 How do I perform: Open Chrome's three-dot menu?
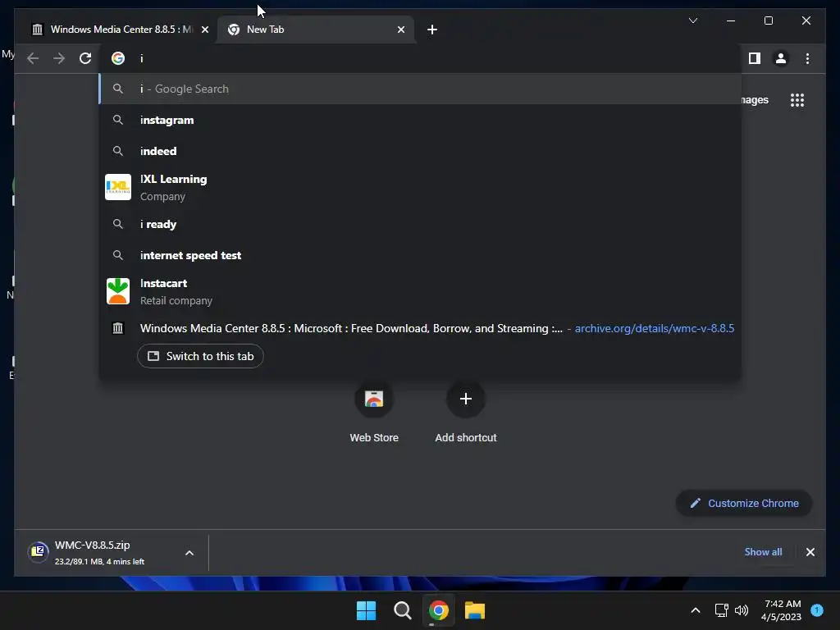tap(807, 58)
